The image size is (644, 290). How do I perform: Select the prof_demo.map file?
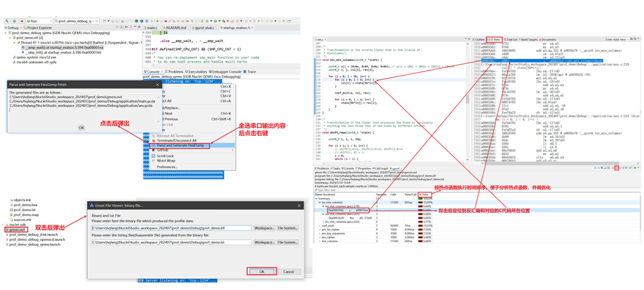26,214
